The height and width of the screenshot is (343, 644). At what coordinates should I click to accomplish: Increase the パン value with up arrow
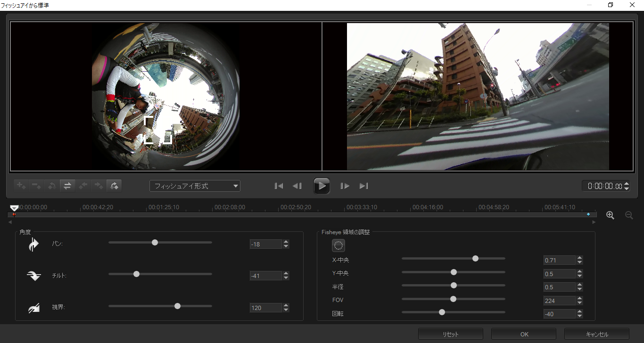point(286,242)
